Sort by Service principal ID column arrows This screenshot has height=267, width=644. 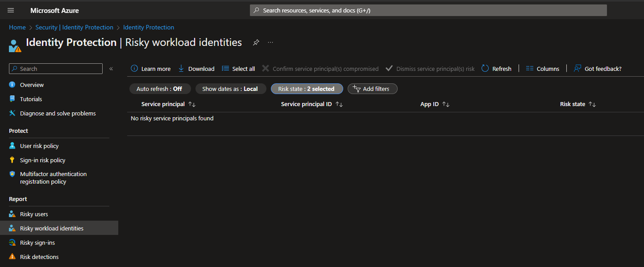point(339,104)
